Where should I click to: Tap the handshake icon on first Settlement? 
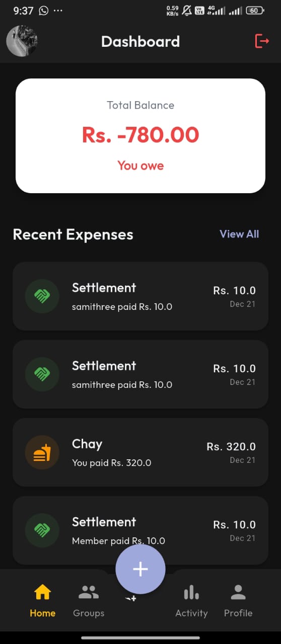(x=42, y=296)
